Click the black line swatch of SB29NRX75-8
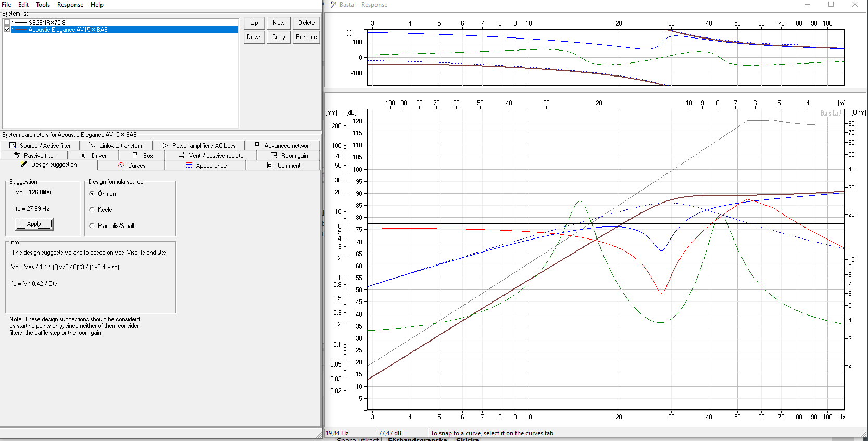Viewport: 868px width, 441px height. point(21,23)
